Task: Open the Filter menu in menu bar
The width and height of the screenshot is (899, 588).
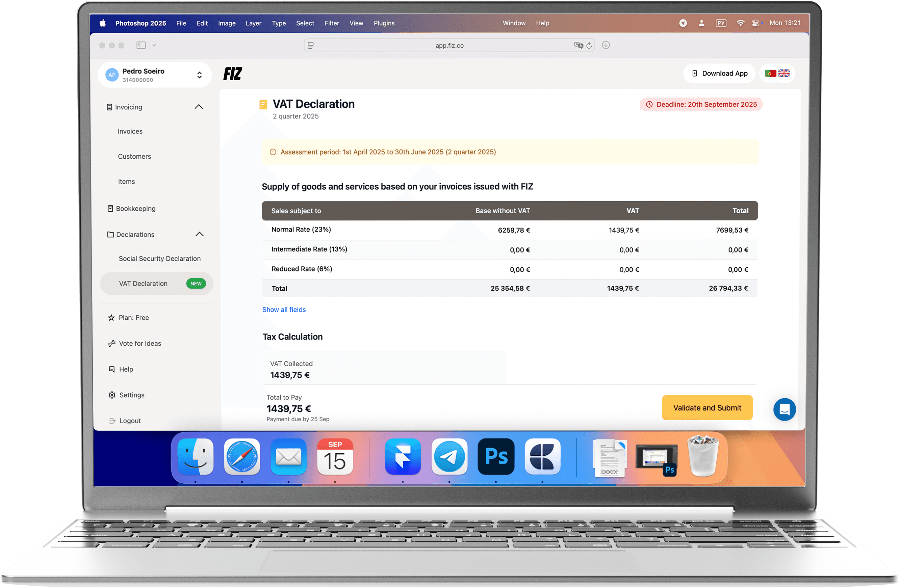Action: [332, 23]
